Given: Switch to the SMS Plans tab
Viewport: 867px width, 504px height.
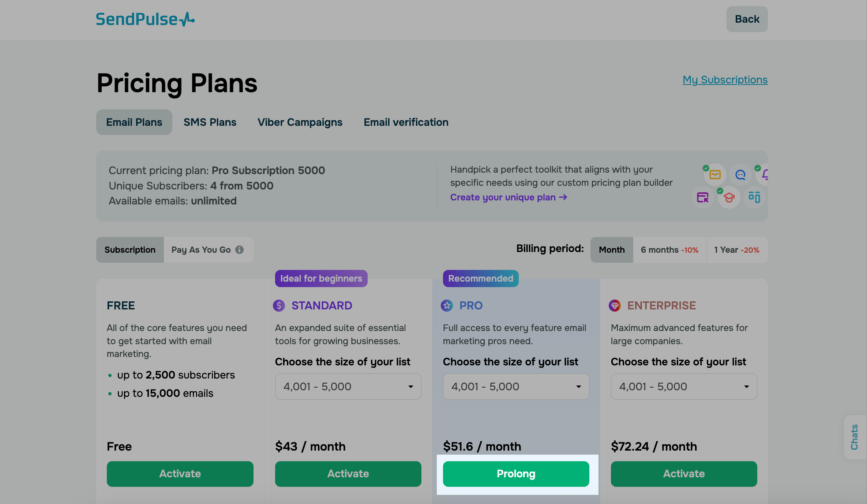Looking at the screenshot, I should 210,122.
